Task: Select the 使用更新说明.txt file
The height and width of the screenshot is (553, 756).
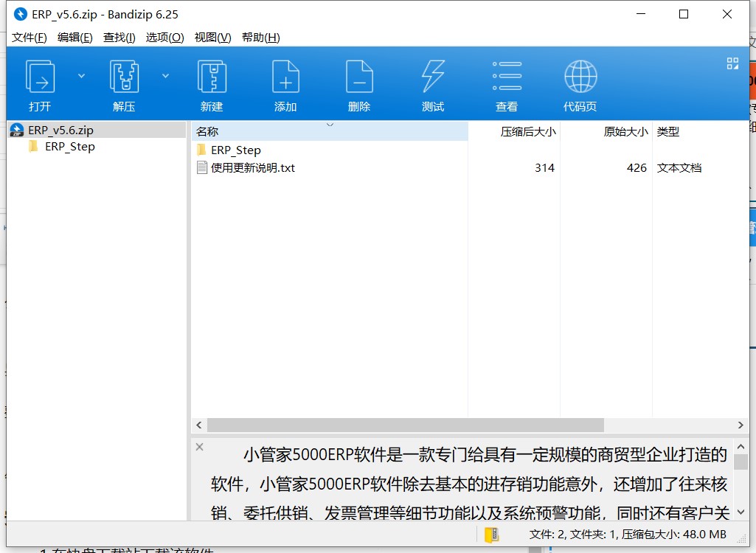Action: (252, 168)
